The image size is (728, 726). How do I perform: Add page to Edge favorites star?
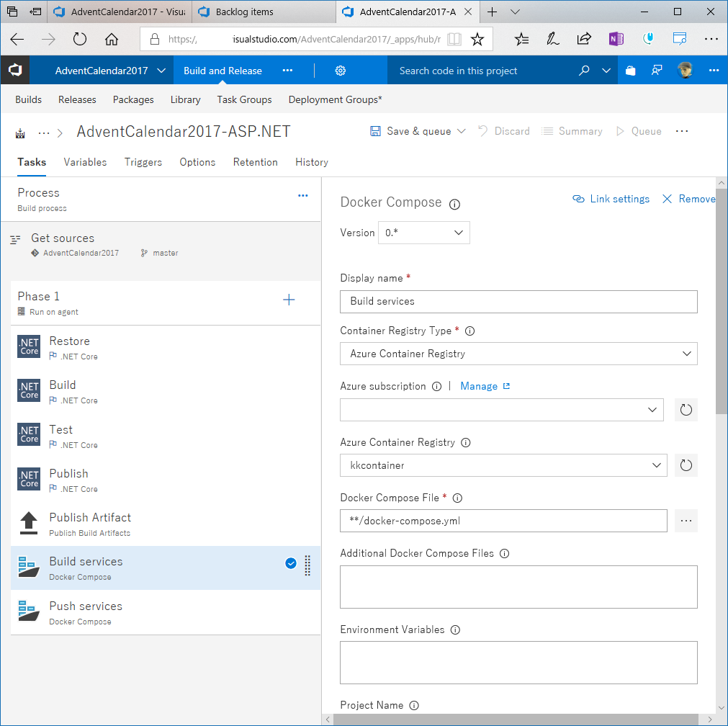477,39
